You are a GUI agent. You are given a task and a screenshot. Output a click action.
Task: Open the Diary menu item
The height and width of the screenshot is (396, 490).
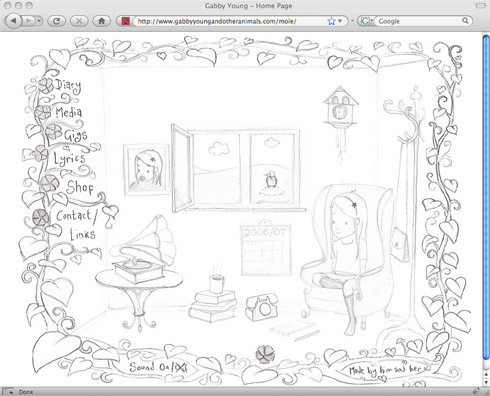(68, 86)
